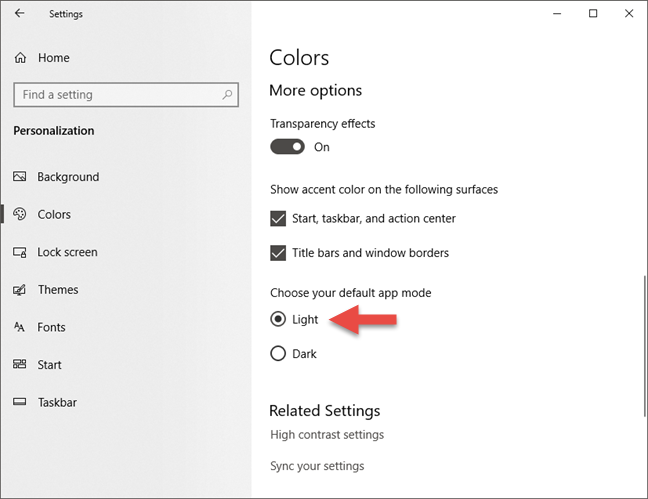Click 'Show accent color on the following surfaces'
This screenshot has width=648, height=499.
coord(384,190)
